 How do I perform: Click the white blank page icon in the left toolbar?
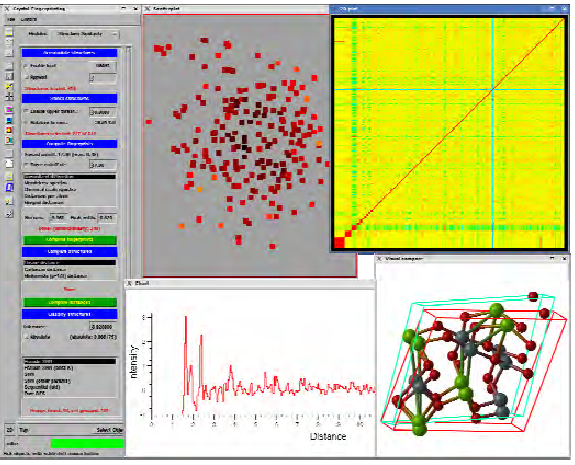[x=9, y=164]
